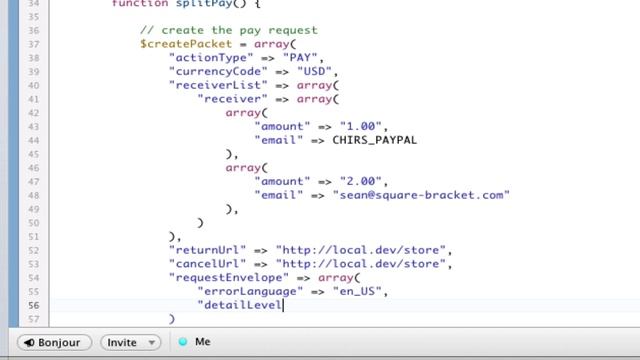The width and height of the screenshot is (640, 360).
Task: Click the "en_US" string value
Action: (357, 291)
